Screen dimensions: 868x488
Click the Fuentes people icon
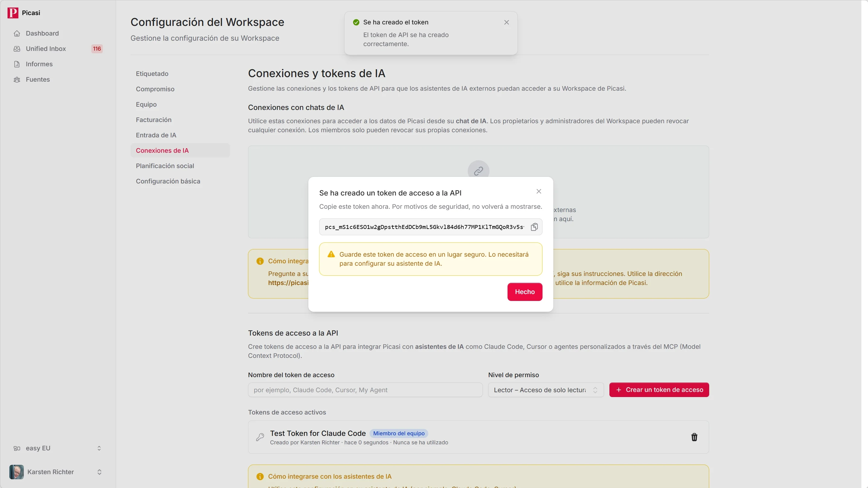point(17,80)
